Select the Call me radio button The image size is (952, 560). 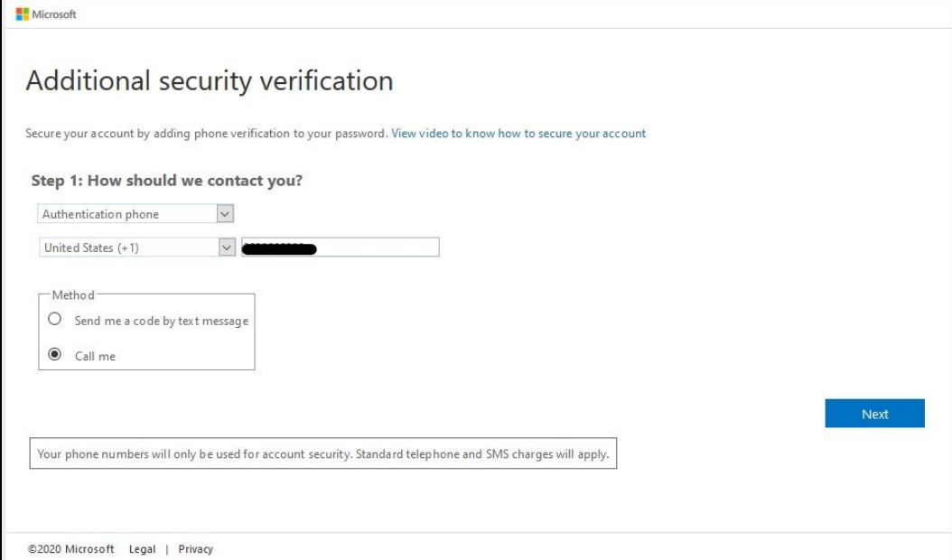click(x=54, y=354)
